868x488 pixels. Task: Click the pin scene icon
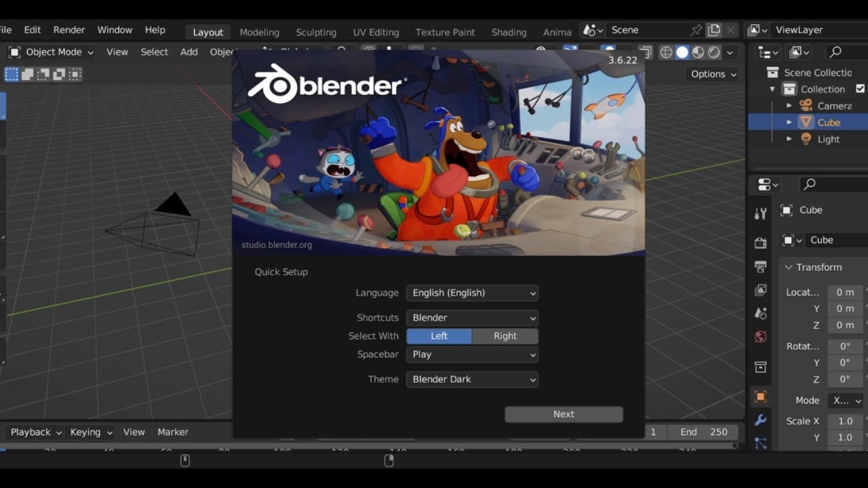(696, 30)
